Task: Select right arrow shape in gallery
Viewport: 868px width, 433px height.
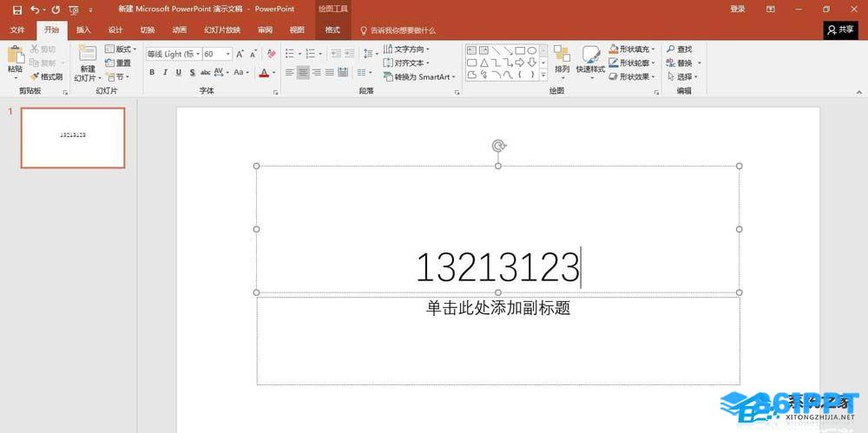Action: click(520, 62)
